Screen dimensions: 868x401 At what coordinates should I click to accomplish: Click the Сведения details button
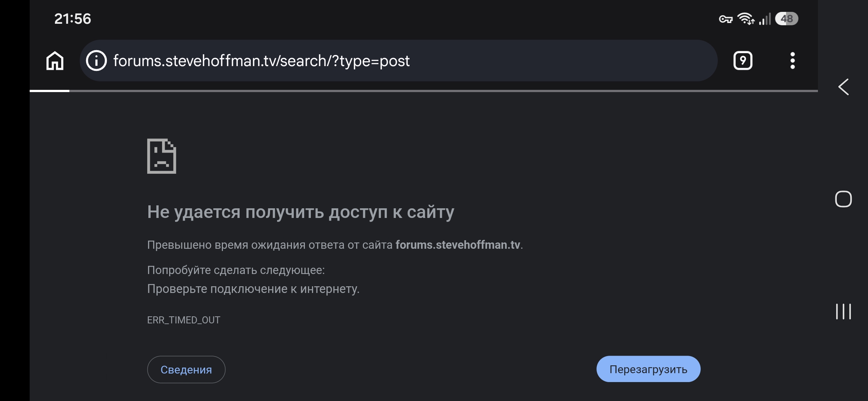(x=186, y=369)
